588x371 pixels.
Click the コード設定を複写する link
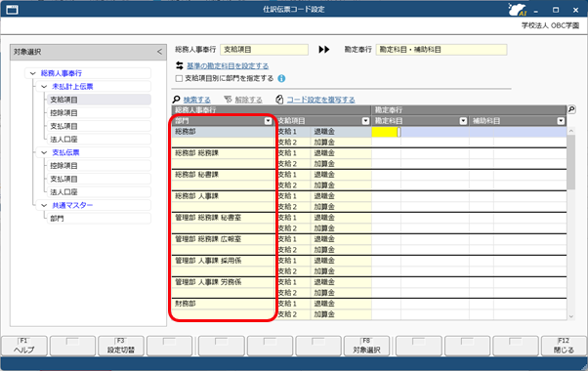tap(320, 100)
